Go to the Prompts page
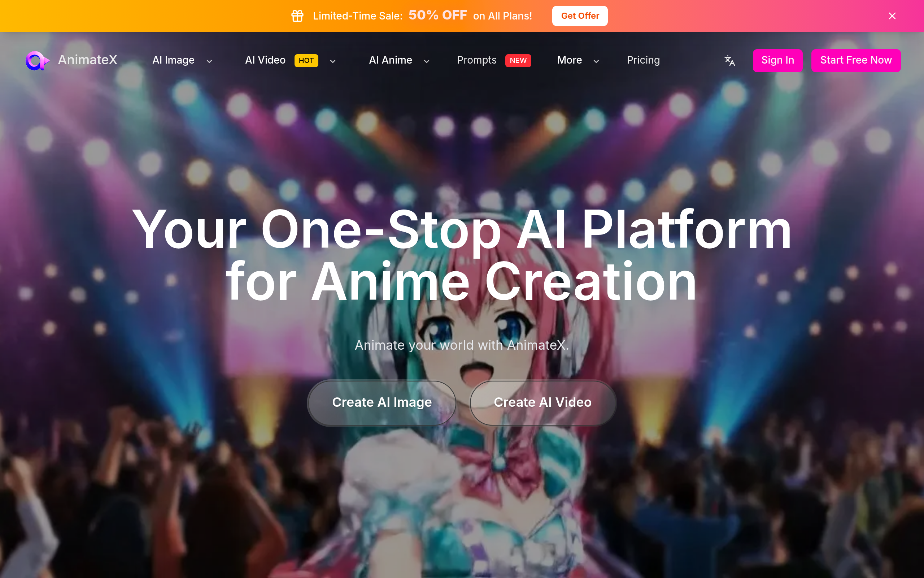 476,60
